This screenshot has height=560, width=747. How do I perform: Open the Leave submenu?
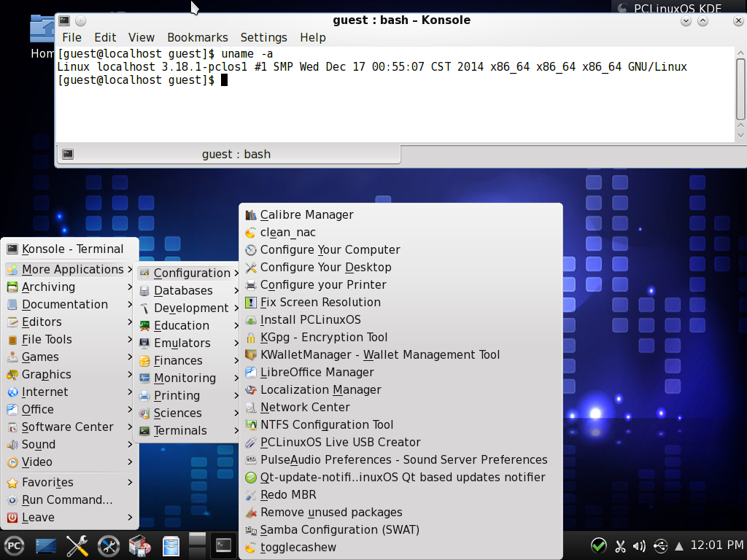point(70,518)
